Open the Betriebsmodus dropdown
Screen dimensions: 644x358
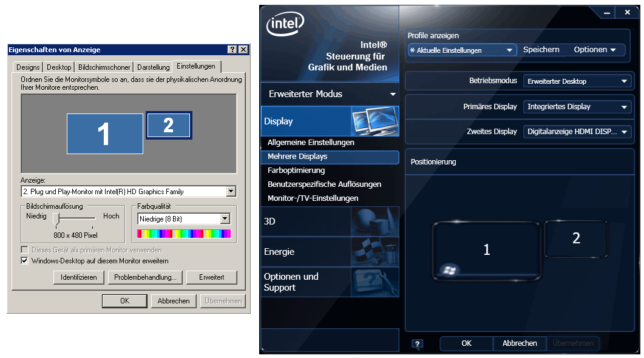(x=577, y=81)
